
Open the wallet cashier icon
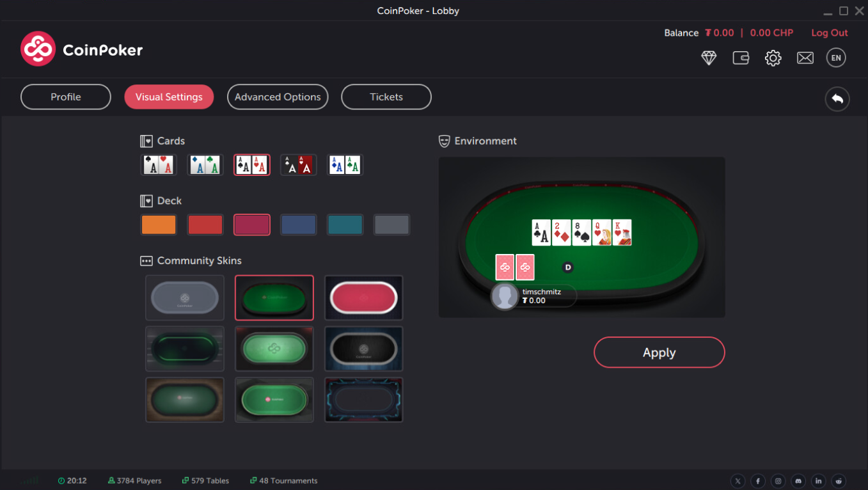[x=741, y=58]
